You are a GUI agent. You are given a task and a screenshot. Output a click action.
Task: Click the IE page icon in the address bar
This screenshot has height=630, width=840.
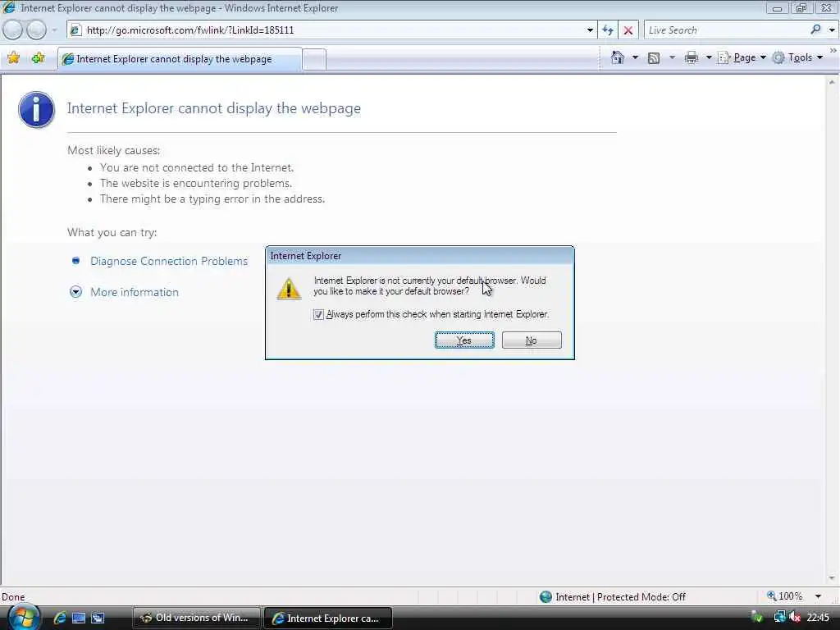(x=75, y=30)
